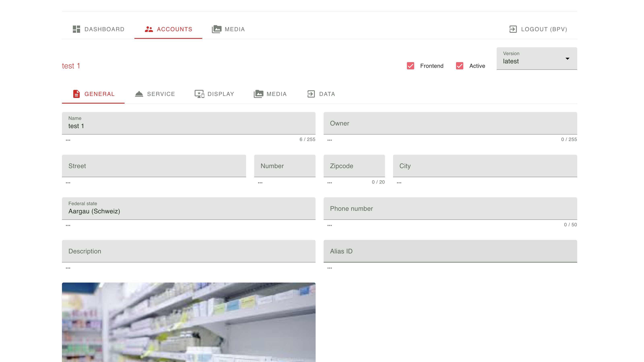The width and height of the screenshot is (644, 362).
Task: Click the 'test 1' account title
Action: 71,66
